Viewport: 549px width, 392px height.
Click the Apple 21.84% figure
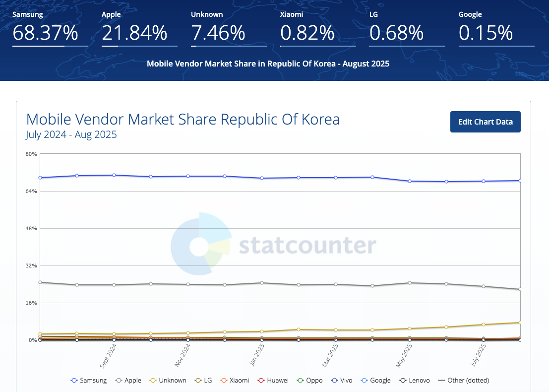pos(134,33)
